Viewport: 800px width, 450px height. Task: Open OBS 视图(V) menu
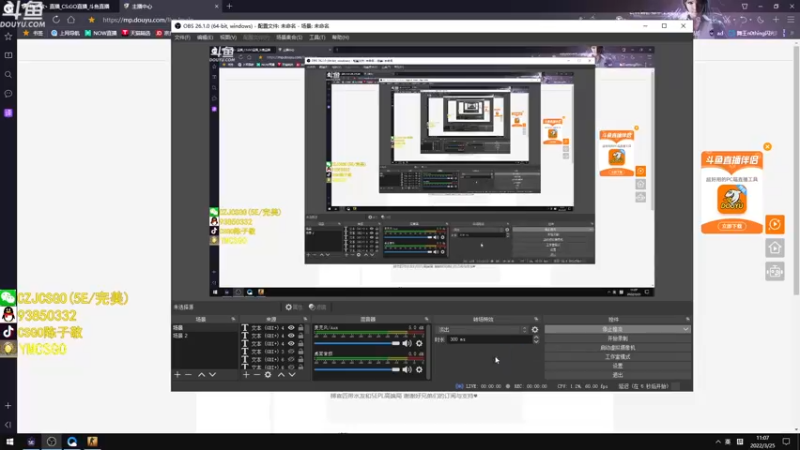tap(228, 37)
